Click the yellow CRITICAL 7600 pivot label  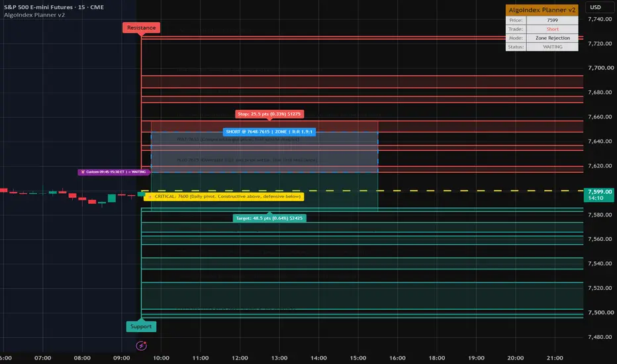pos(224,197)
